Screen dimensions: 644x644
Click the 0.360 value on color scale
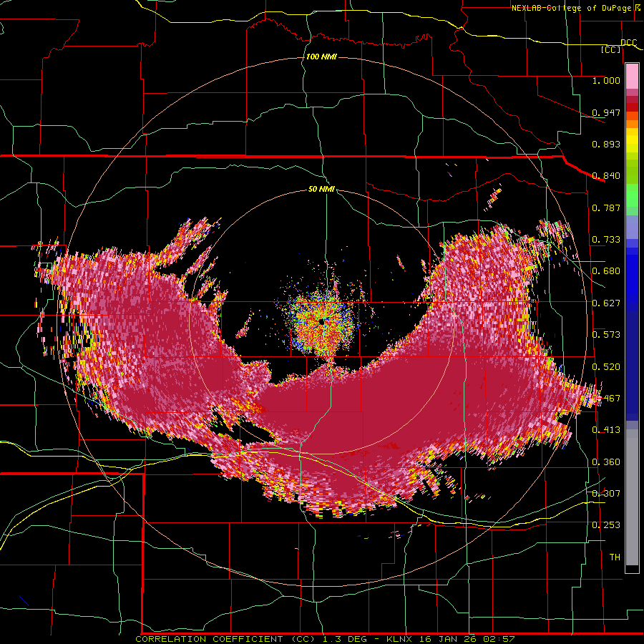(606, 462)
